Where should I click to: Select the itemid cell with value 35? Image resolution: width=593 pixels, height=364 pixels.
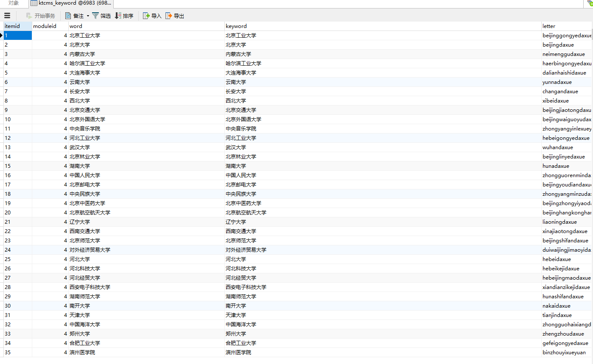tap(18, 353)
